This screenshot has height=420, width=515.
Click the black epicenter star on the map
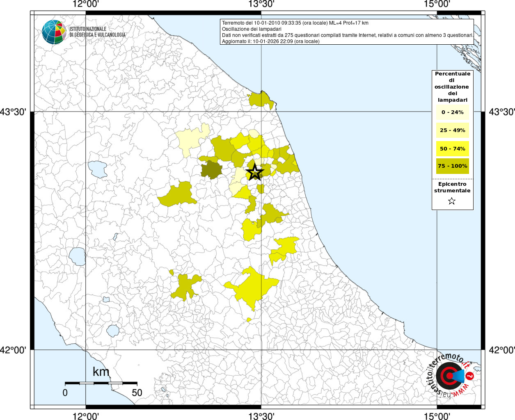pyautogui.click(x=255, y=172)
